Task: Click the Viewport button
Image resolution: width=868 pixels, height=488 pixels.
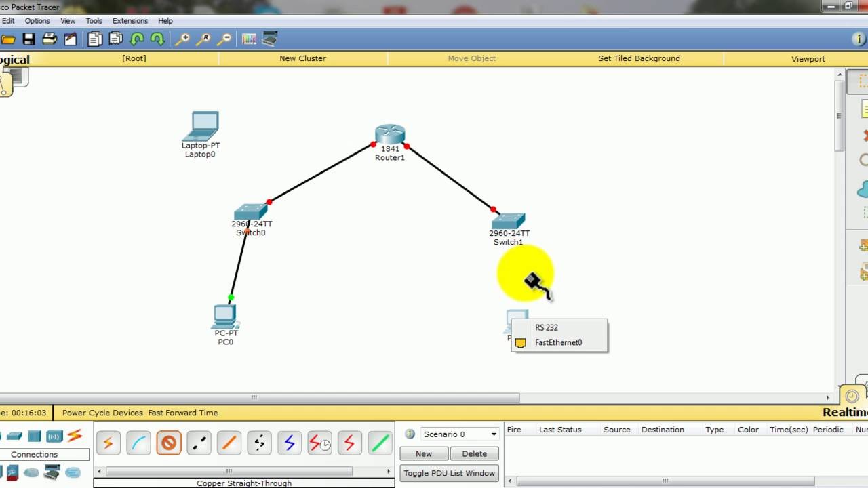Action: point(808,59)
